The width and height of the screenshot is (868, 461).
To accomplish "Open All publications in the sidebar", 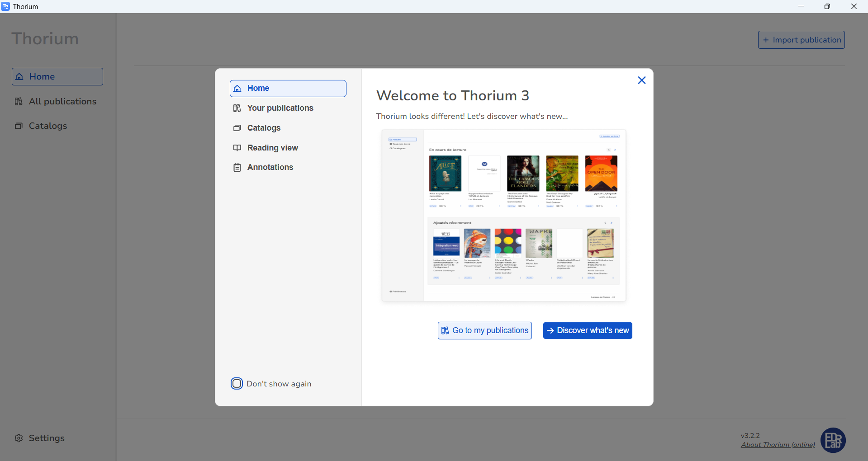I will click(x=62, y=102).
